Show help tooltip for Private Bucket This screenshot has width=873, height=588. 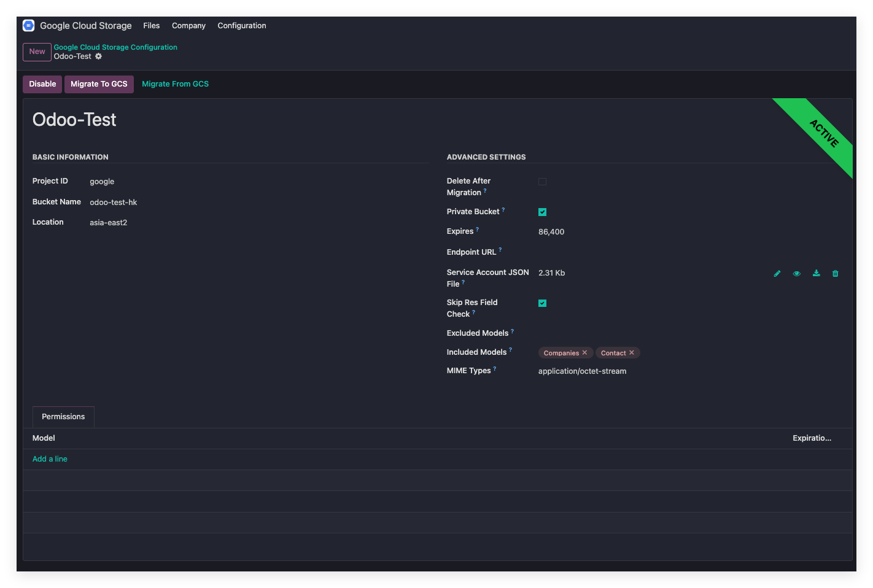point(503,210)
